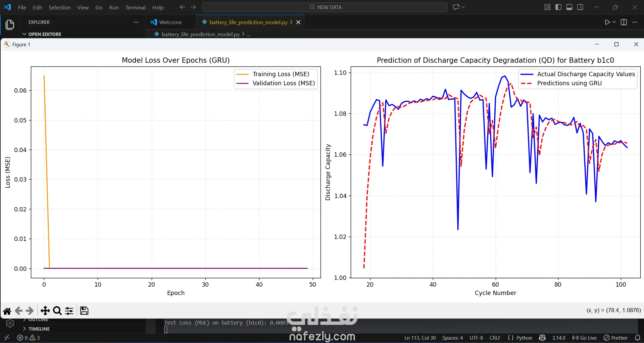Click the Validation Loss (MSE) legend entry
Viewport: 644px width, 343px height.
coord(276,83)
